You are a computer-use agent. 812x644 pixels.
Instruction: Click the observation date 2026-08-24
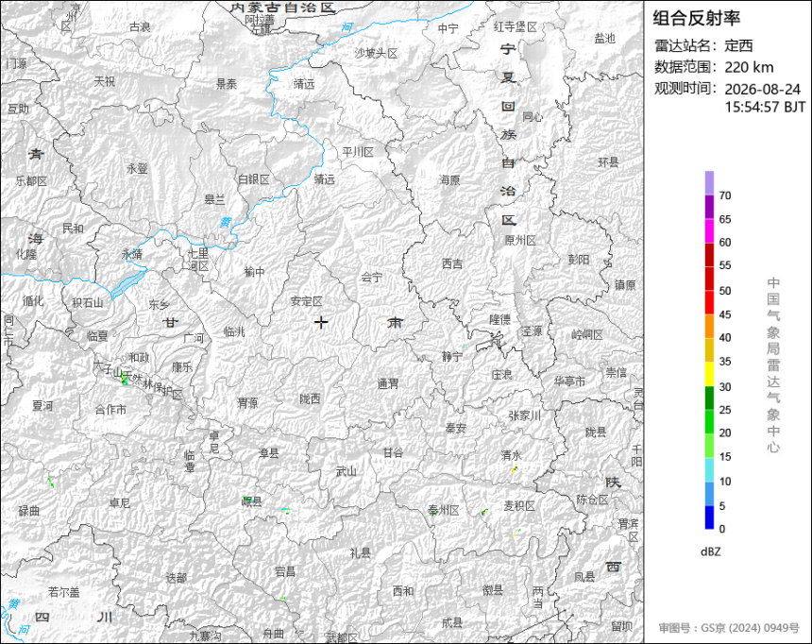coord(762,89)
